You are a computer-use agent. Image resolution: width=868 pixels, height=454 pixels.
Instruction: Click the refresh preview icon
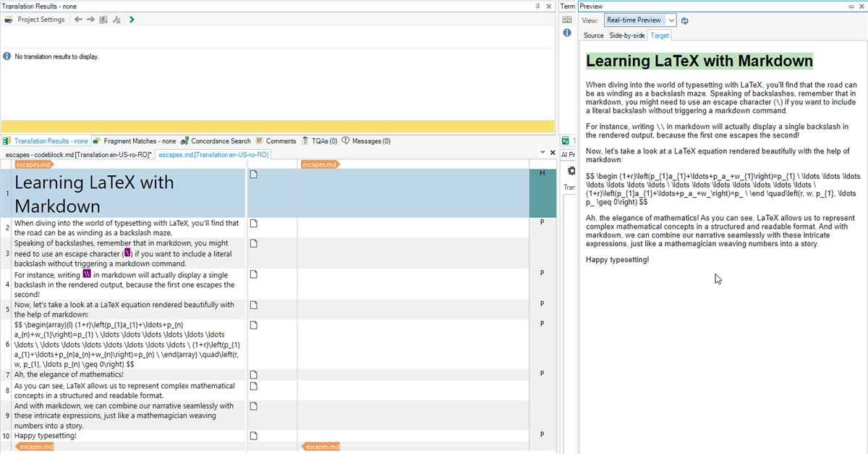pos(685,20)
